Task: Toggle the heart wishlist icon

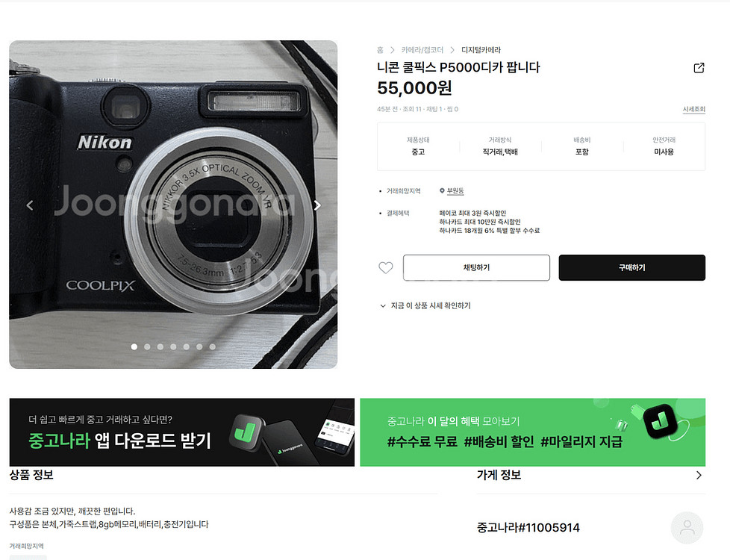Action: pos(385,268)
